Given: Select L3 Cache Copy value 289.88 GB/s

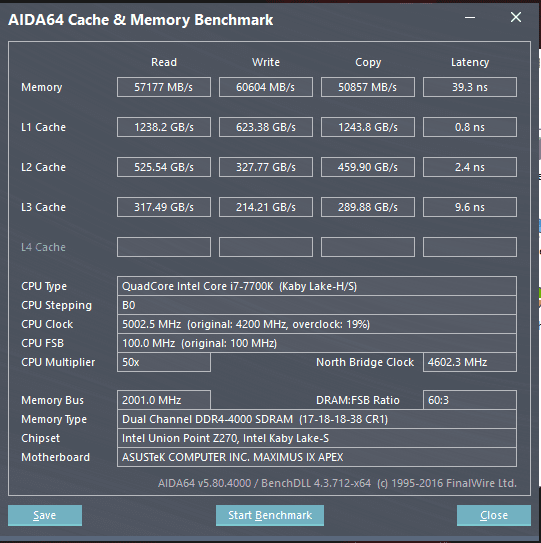Looking at the screenshot, I should 368,207.
